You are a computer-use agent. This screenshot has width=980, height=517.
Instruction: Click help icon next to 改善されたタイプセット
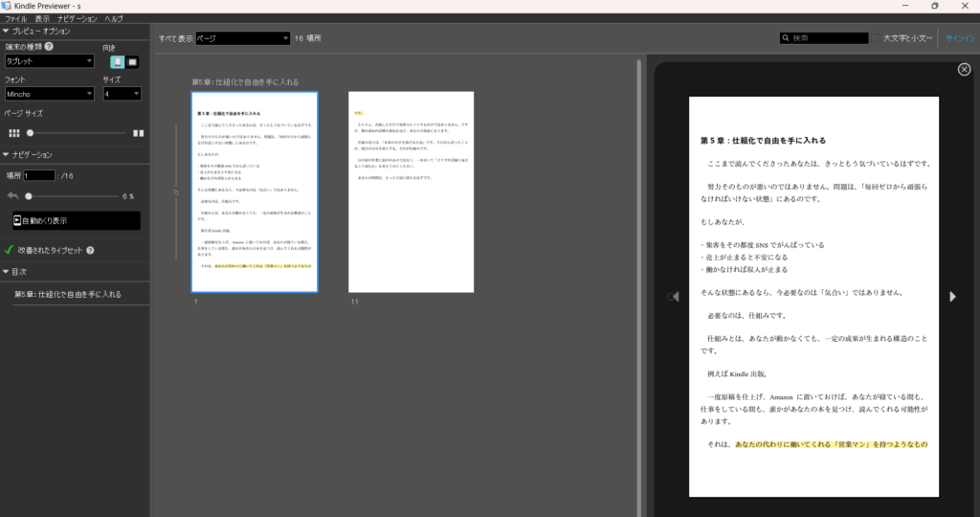(x=90, y=251)
